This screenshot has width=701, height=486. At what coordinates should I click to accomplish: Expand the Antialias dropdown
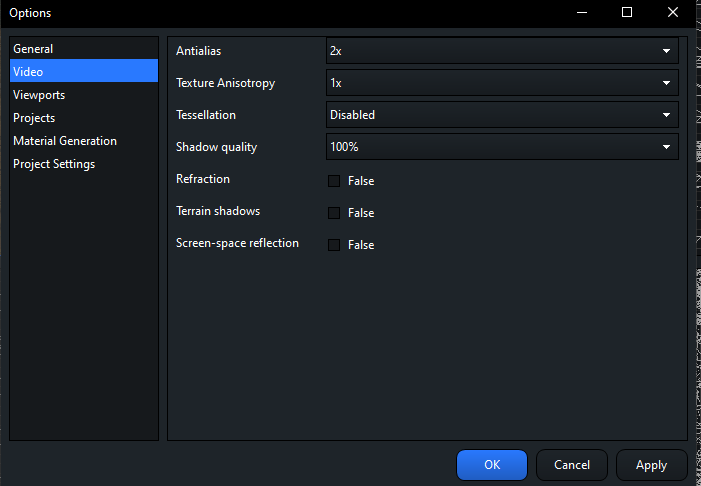click(502, 51)
